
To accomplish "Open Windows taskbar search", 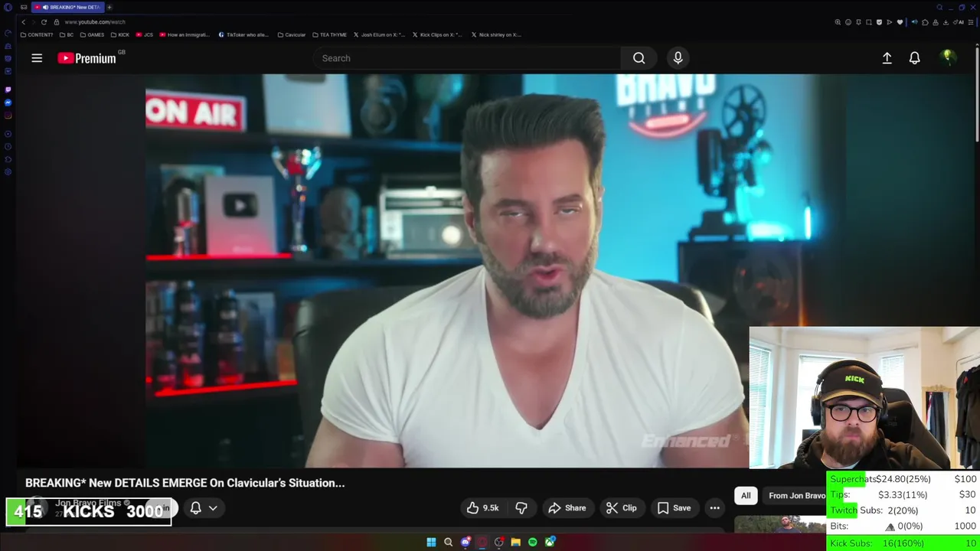I will tap(448, 543).
